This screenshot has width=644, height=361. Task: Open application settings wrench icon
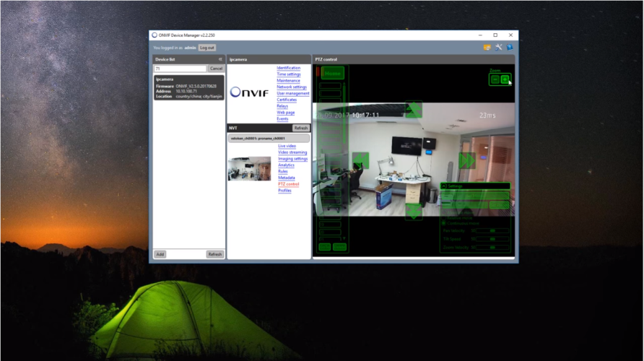[x=498, y=48]
